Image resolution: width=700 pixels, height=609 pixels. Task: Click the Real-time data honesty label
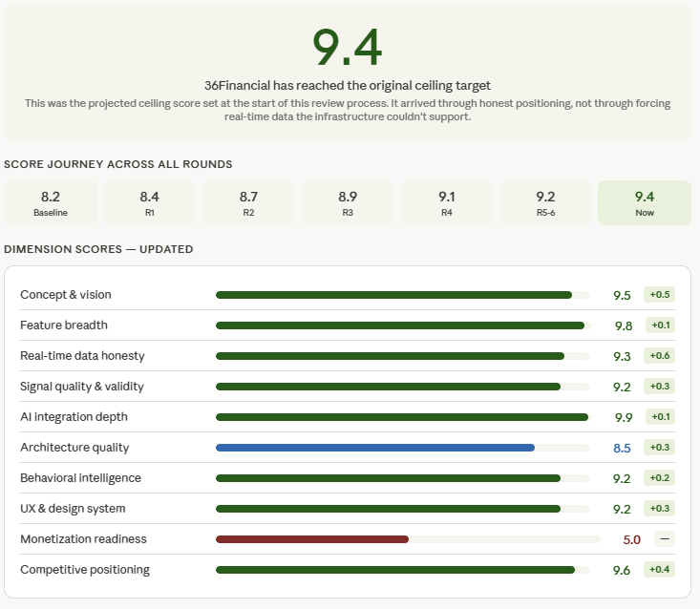(82, 356)
